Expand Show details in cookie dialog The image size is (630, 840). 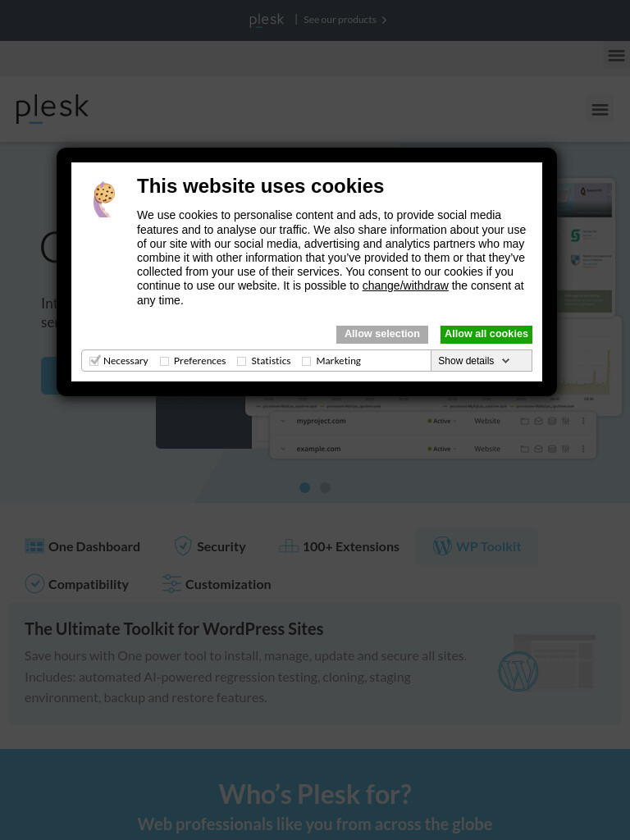point(481,361)
